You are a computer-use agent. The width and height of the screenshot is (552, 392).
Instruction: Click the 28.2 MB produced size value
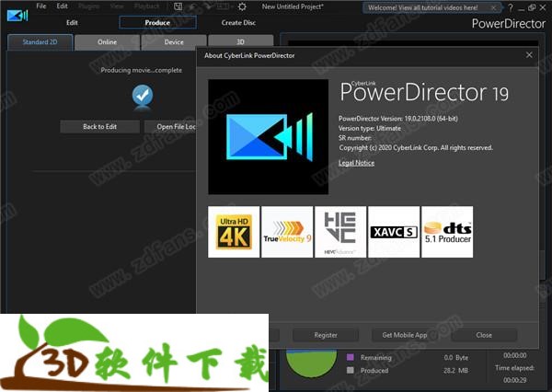tap(456, 371)
